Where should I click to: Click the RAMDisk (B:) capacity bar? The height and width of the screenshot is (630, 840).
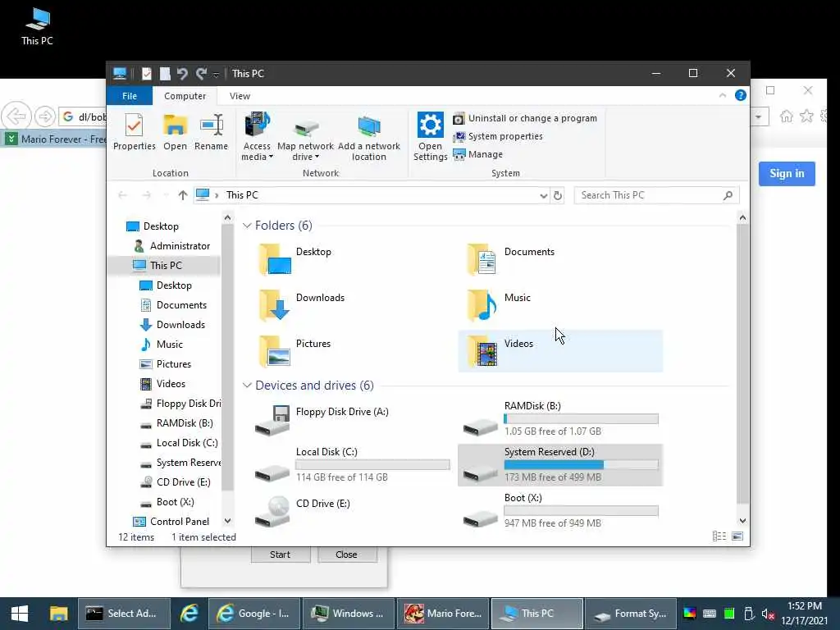(582, 419)
